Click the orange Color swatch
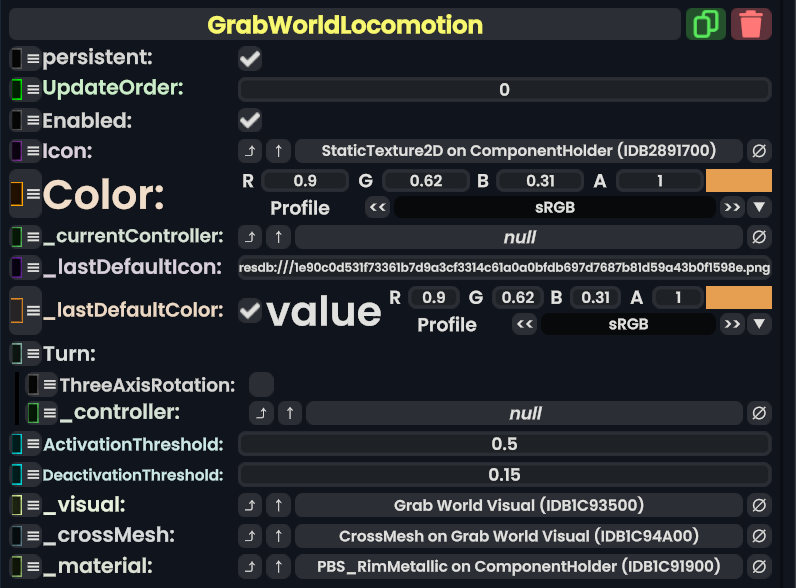This screenshot has width=796, height=588. pos(738,181)
